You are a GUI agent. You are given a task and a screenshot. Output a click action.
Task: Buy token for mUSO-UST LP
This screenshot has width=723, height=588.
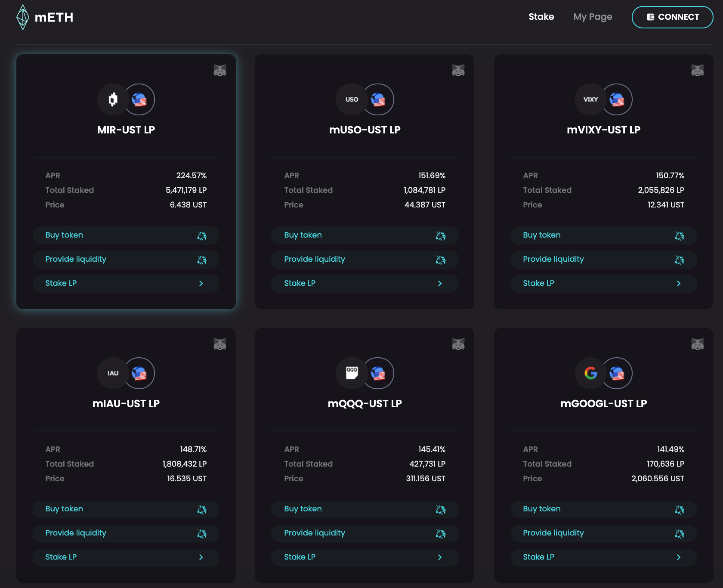click(365, 235)
